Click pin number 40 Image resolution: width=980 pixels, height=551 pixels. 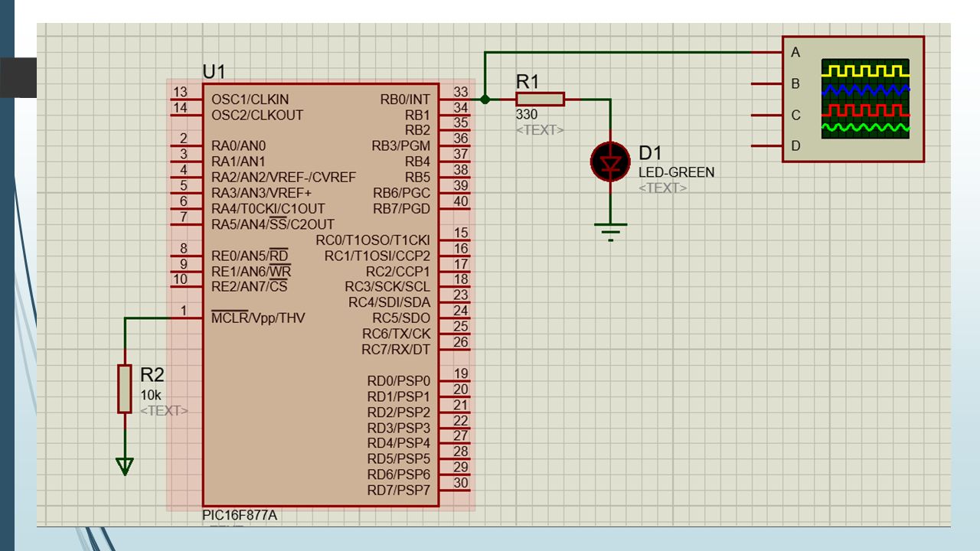pyautogui.click(x=461, y=201)
